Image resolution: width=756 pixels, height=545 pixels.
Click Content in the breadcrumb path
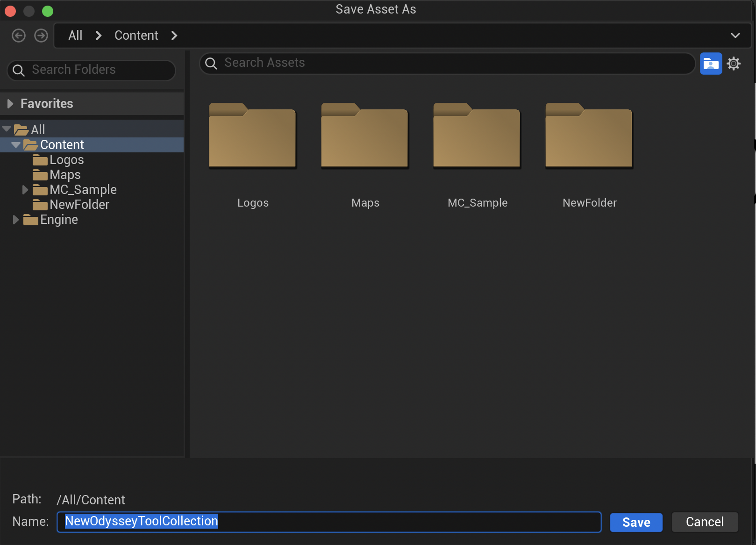[x=136, y=35]
